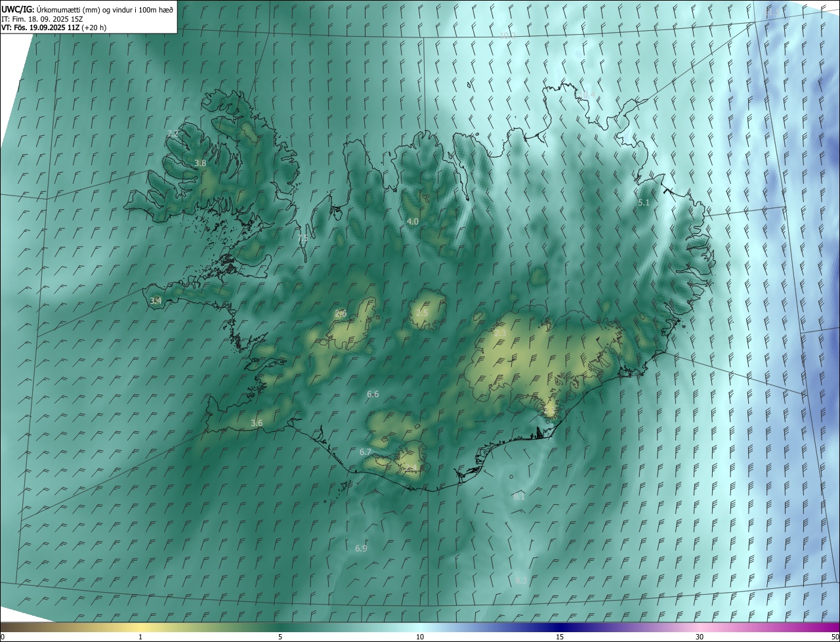
Task: Click the 8.1 value off the south coast
Action: click(519, 496)
